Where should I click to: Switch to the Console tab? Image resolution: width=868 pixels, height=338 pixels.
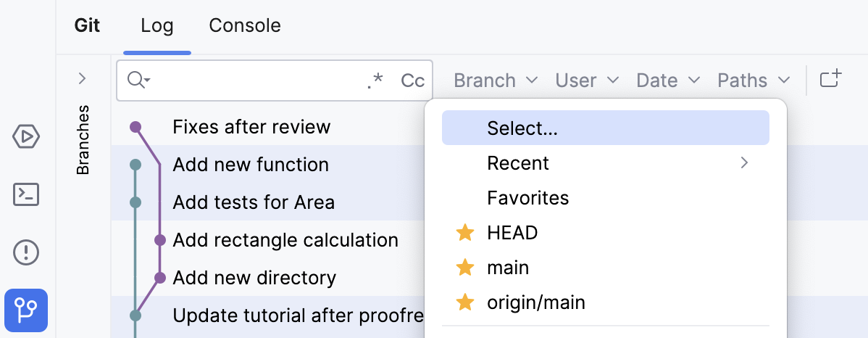(245, 26)
